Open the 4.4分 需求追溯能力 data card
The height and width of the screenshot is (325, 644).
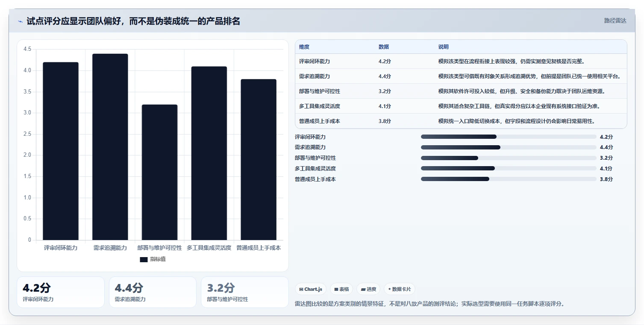tap(153, 292)
